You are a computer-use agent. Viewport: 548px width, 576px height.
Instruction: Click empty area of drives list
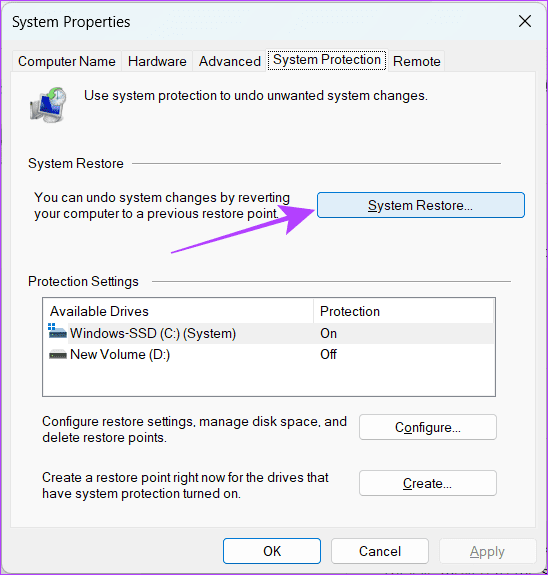[269, 380]
